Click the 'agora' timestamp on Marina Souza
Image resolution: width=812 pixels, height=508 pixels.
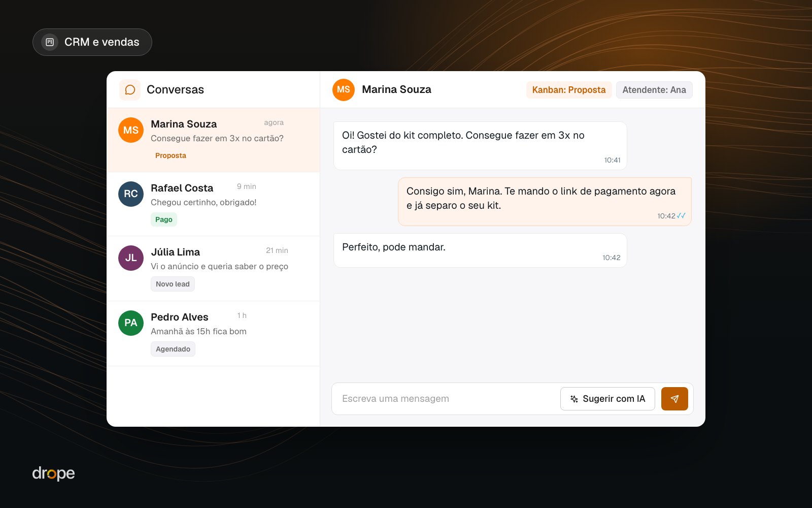(274, 123)
